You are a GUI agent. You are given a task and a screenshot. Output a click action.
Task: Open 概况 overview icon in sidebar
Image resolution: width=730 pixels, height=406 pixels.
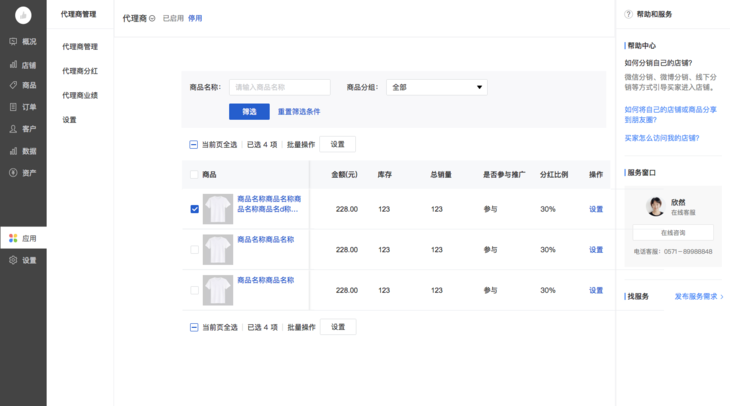coord(13,42)
